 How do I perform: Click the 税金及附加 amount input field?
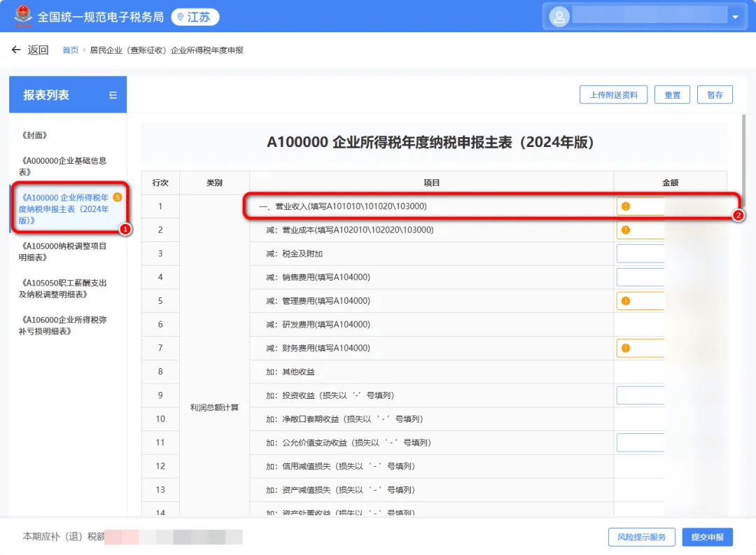[x=640, y=253]
